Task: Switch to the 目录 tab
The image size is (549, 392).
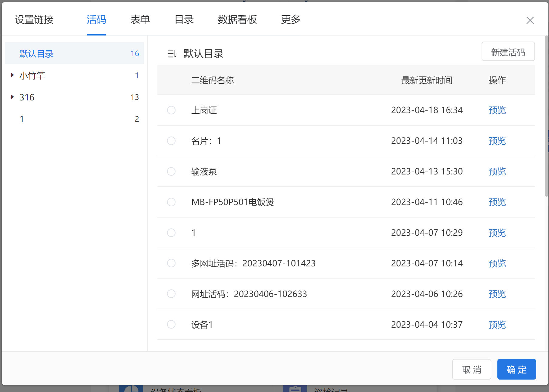Action: (184, 20)
